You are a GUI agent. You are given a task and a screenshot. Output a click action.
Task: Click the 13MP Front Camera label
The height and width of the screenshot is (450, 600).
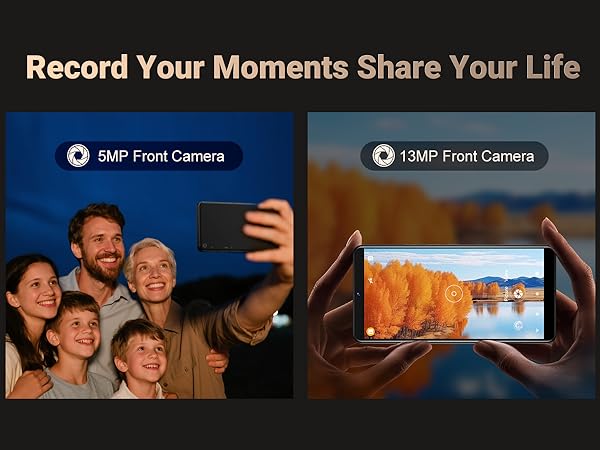[x=466, y=156]
